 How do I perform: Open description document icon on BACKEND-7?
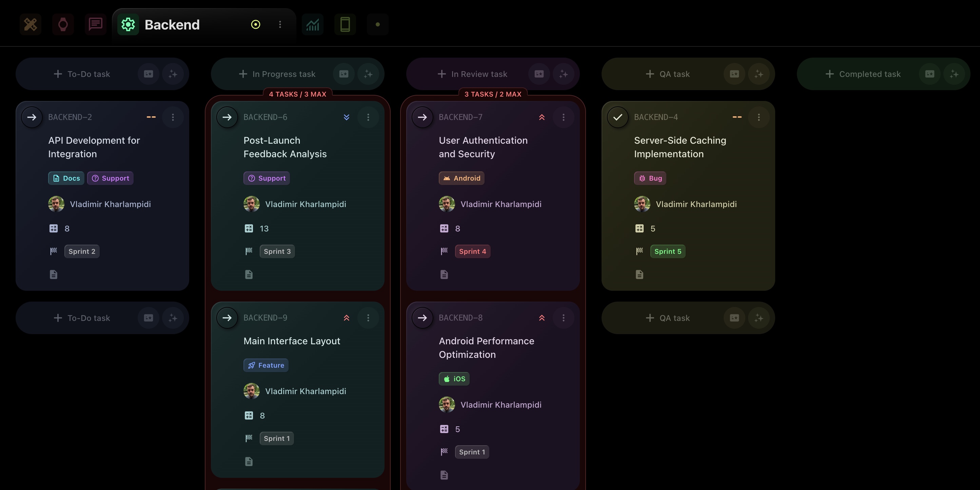(444, 274)
